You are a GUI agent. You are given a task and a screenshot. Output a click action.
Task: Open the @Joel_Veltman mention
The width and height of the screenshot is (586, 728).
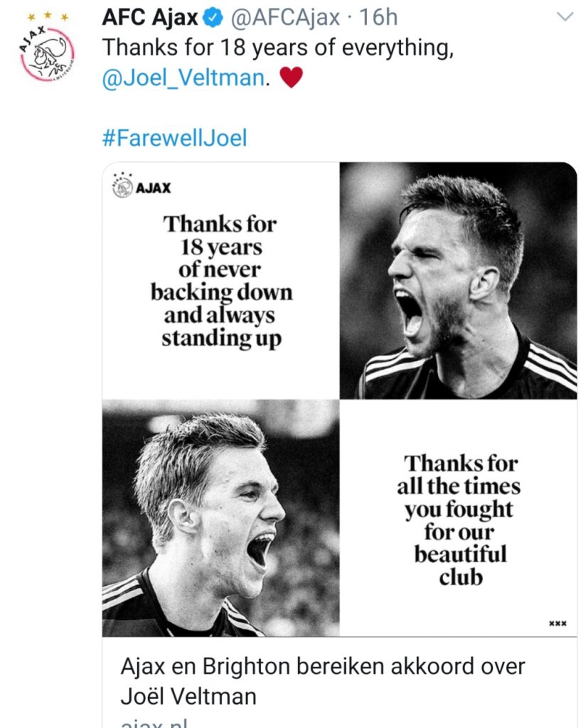[183, 77]
